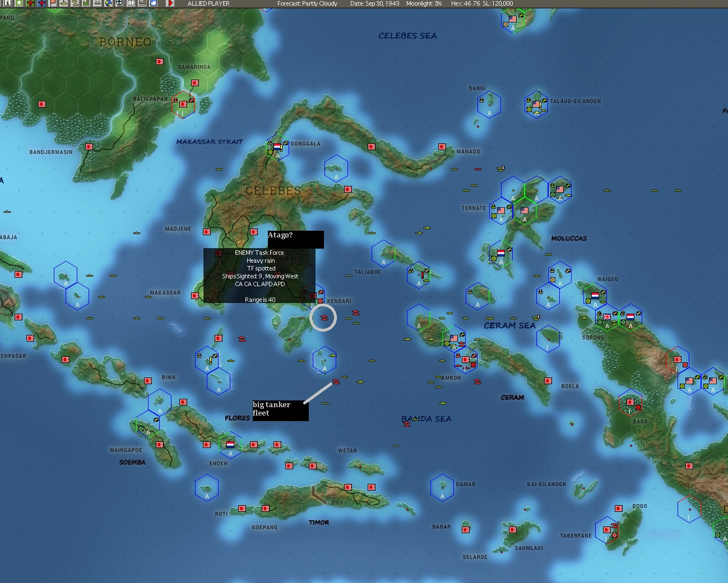Click the white star on green toolbar icon
Screen dimensions: 728x583
(x=18, y=3)
